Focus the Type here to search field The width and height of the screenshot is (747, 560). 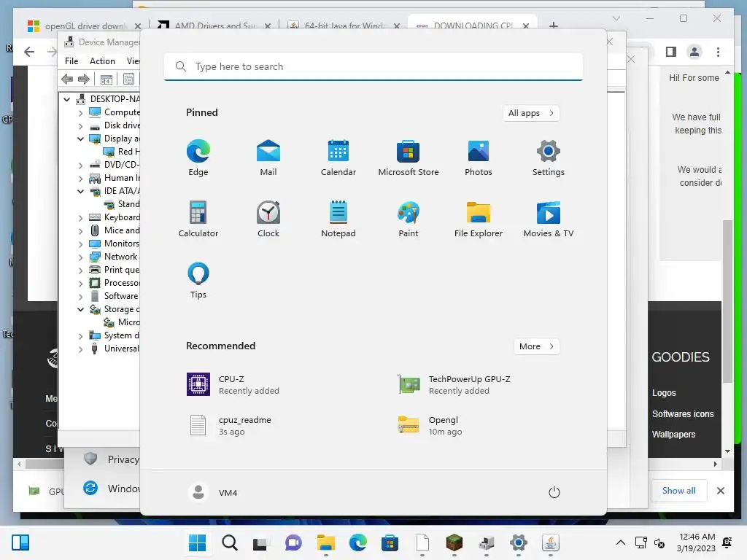tap(373, 66)
